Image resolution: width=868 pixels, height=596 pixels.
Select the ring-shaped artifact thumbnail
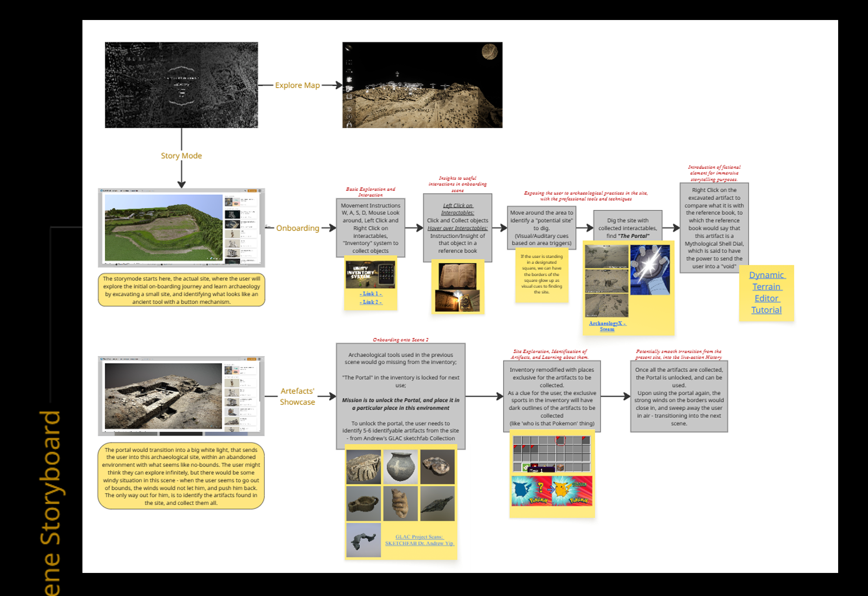pos(363,503)
